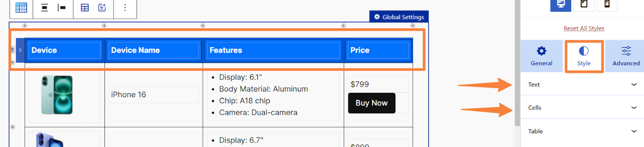The height and width of the screenshot is (147, 644).
Task: Expand the Cells style section
Action: tap(582, 108)
